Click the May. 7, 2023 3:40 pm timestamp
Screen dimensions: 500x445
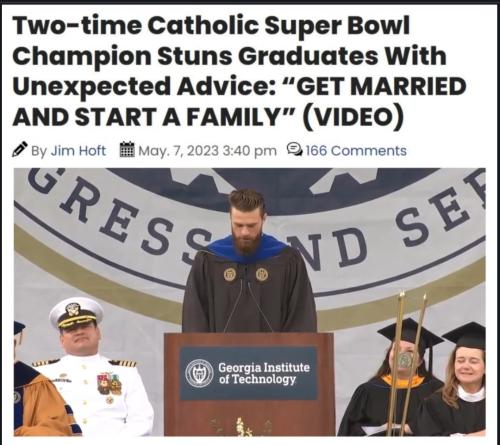tap(207, 151)
